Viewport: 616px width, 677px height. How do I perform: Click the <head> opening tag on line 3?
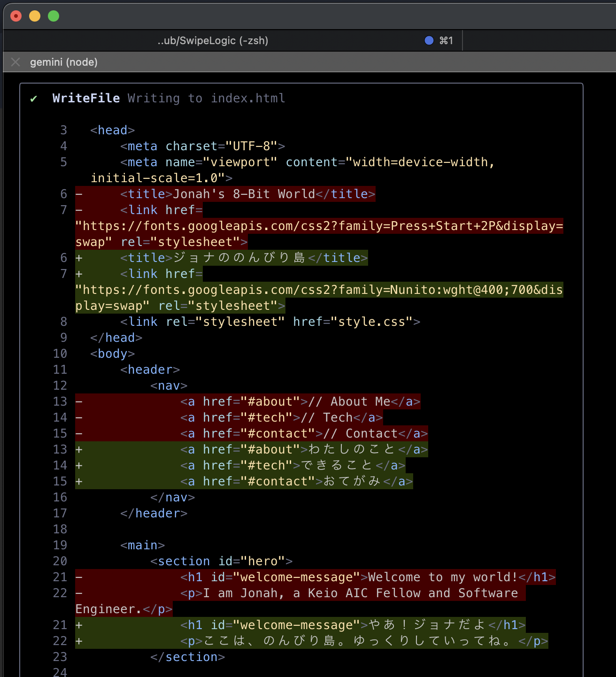[x=113, y=130]
